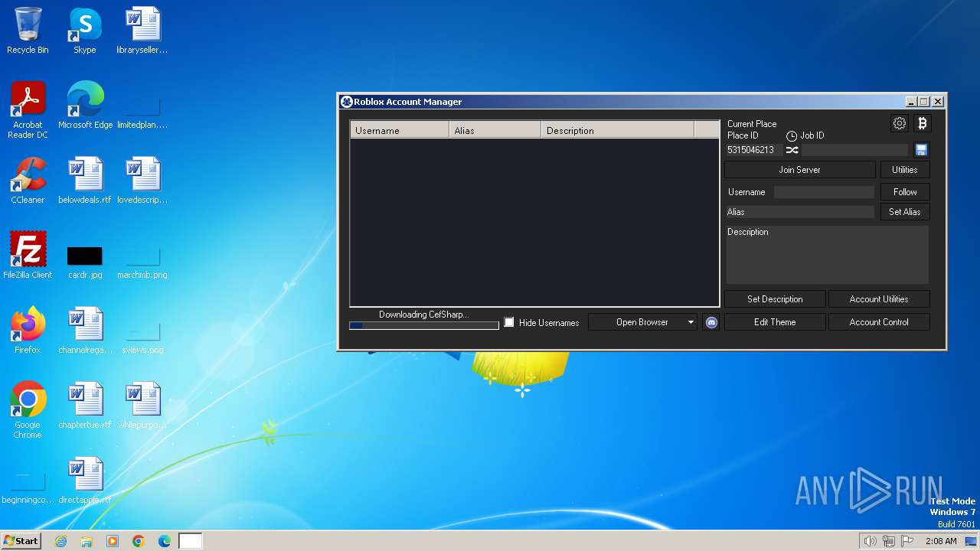
Task: Select the Skype desktop shortcut
Action: click(85, 31)
